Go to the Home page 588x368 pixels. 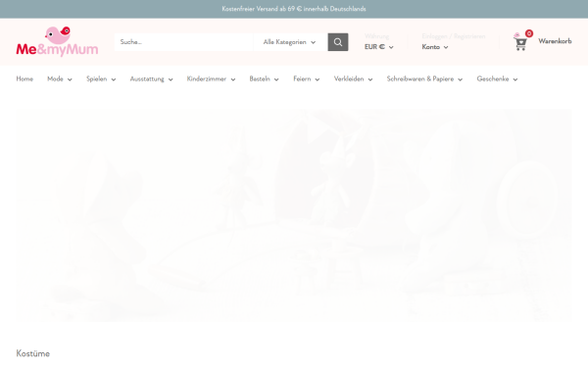[24, 79]
